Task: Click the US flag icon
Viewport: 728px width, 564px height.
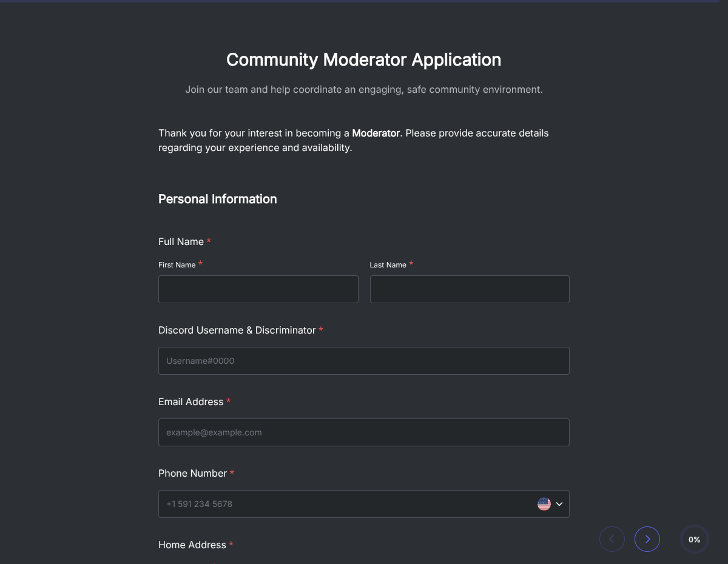Action: (x=544, y=504)
